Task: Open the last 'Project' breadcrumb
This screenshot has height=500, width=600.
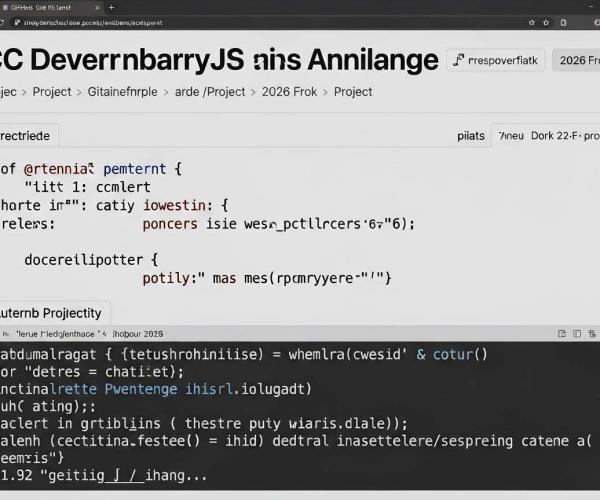Action: click(353, 92)
